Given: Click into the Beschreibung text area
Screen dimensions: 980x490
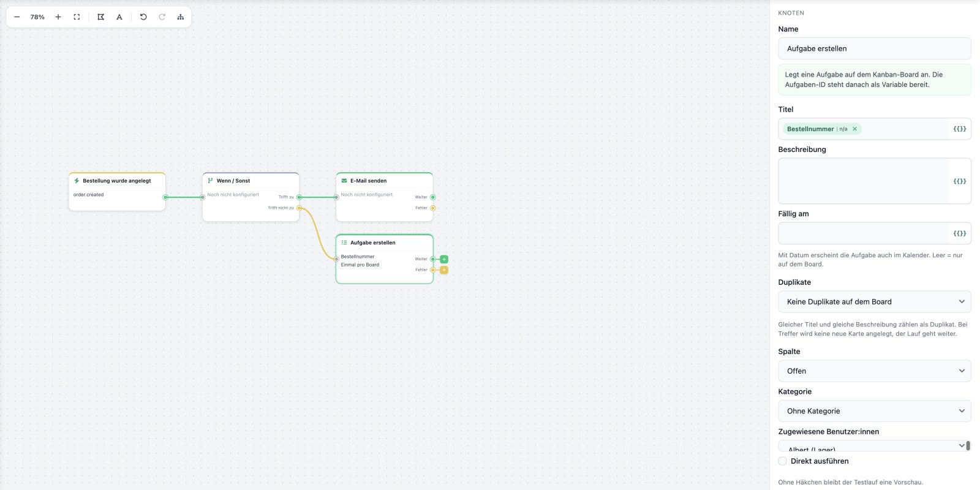Looking at the screenshot, I should (x=864, y=181).
